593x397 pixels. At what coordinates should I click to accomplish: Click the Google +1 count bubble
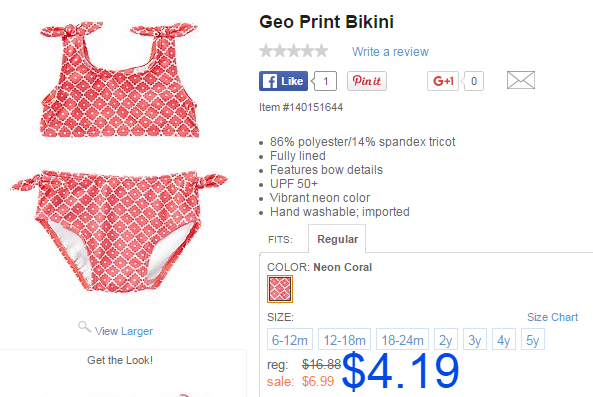point(473,81)
